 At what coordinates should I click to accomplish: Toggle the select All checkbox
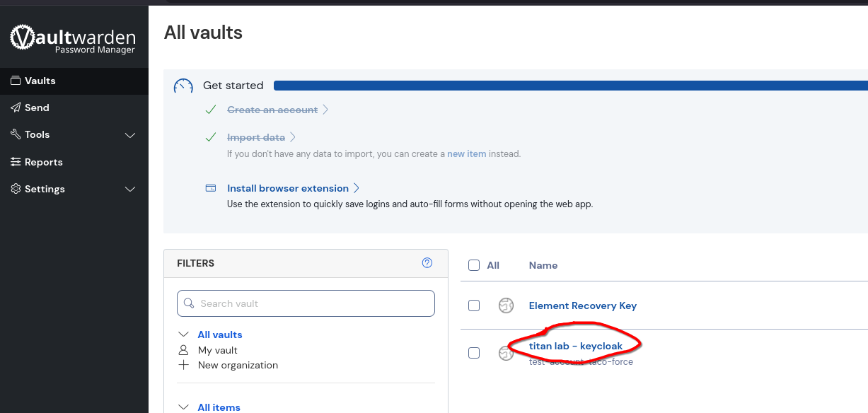pyautogui.click(x=474, y=265)
